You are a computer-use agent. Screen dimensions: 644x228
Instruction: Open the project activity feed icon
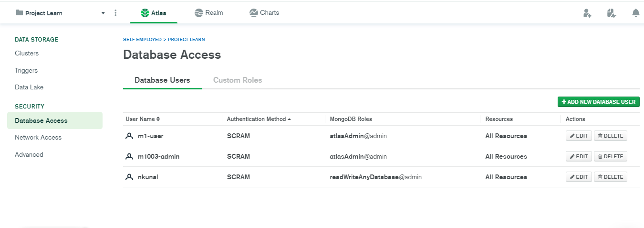[612, 13]
